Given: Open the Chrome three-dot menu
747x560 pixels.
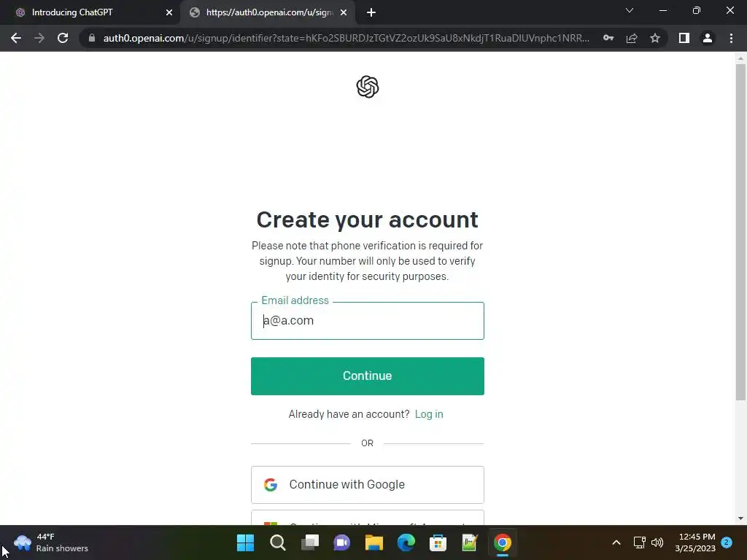Looking at the screenshot, I should click(x=731, y=38).
